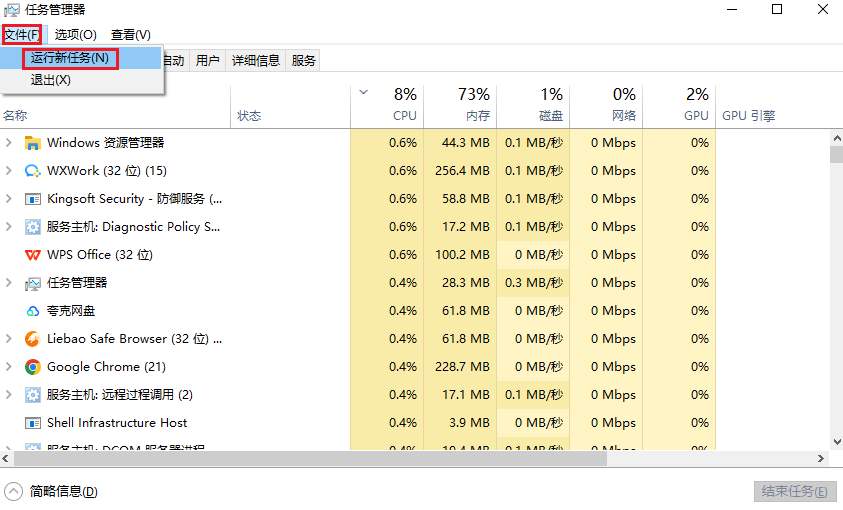Switch to the 详细信息 tab
Viewport: 843px width, 510px height.
click(x=256, y=60)
